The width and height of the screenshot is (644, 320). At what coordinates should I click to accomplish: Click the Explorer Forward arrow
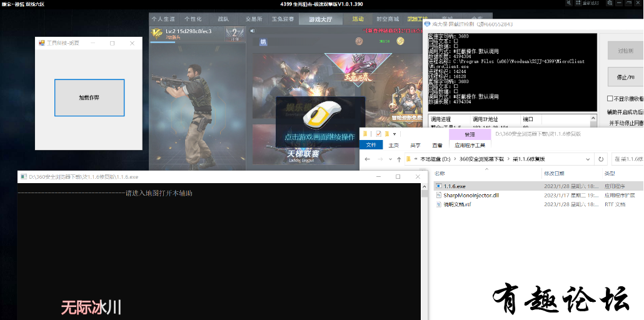point(380,159)
